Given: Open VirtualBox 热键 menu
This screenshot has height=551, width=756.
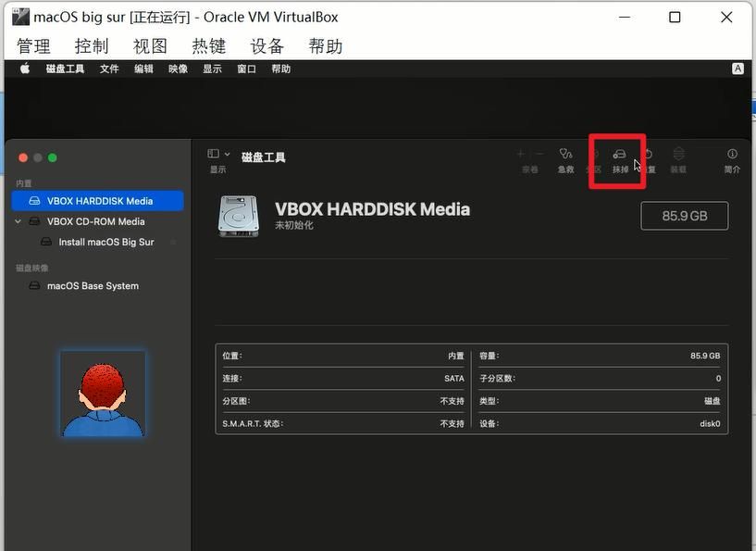Looking at the screenshot, I should [x=208, y=46].
